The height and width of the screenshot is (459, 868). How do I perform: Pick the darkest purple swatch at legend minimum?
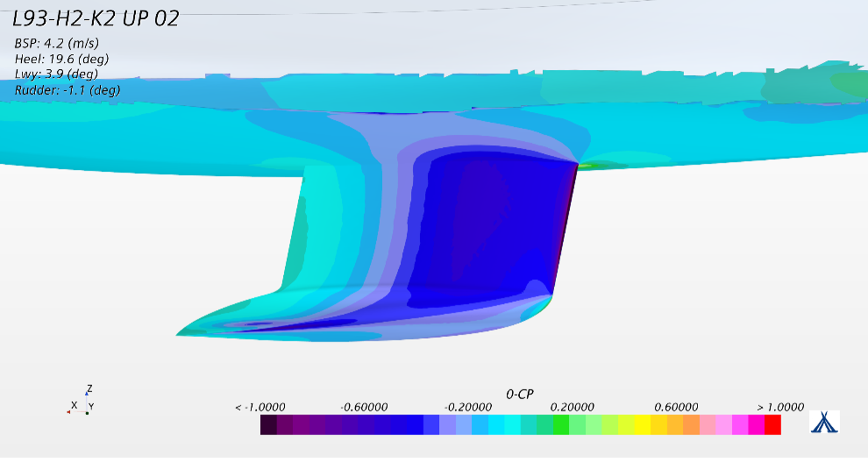click(x=269, y=425)
